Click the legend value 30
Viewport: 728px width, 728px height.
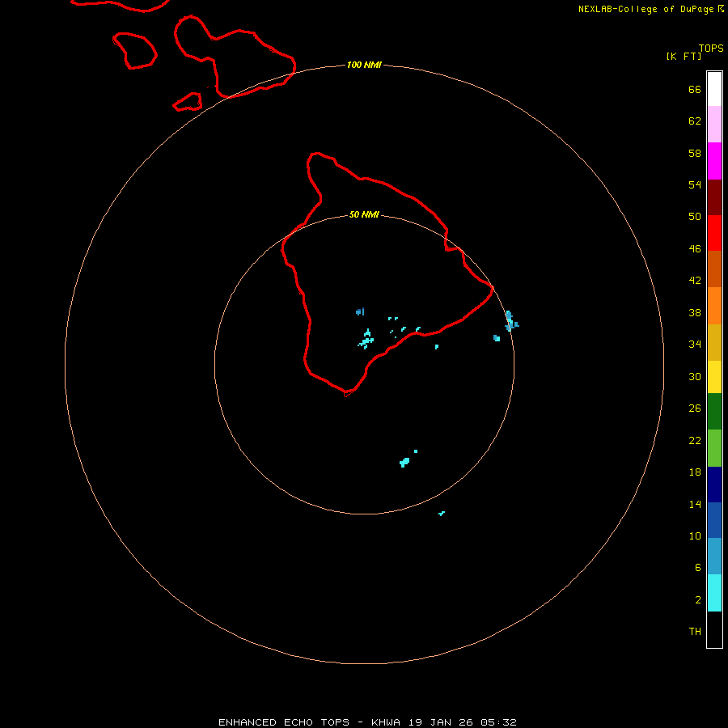coord(695,376)
